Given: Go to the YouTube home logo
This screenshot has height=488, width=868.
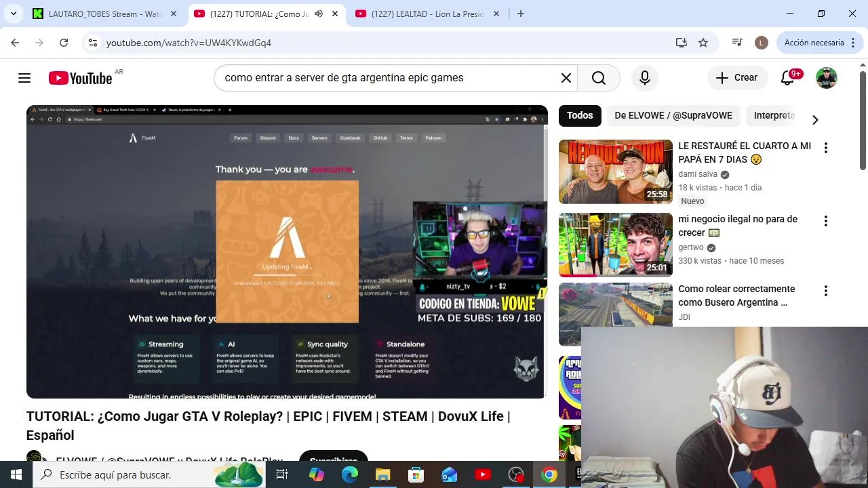Looking at the screenshot, I should coord(80,78).
